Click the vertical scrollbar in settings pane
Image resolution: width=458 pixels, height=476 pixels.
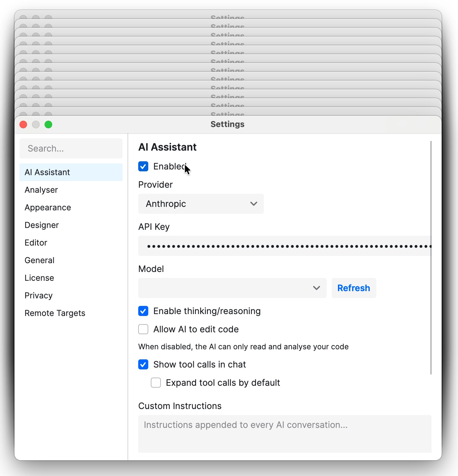[431, 258]
